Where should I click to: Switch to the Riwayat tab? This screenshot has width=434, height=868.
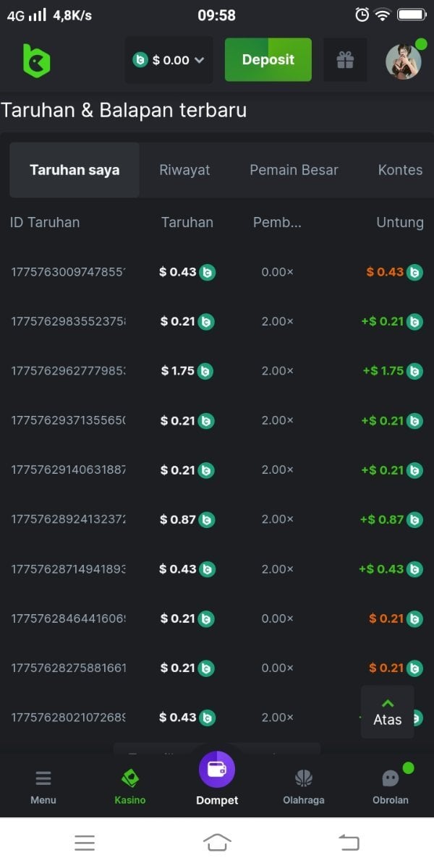pyautogui.click(x=184, y=170)
